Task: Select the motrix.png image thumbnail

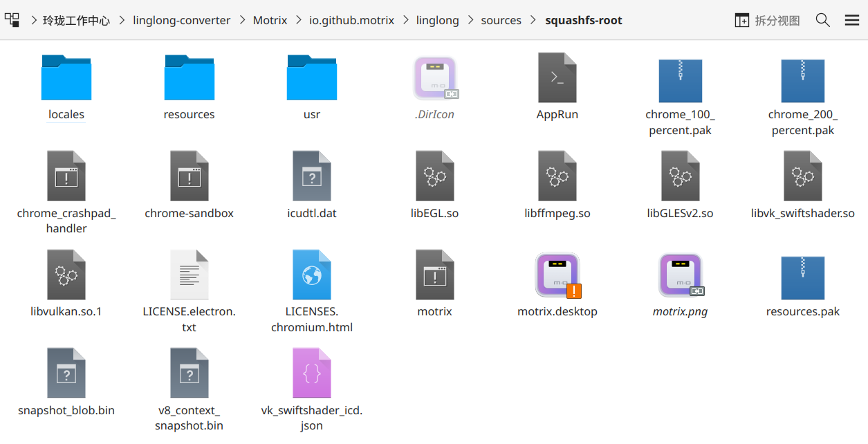Action: [680, 275]
